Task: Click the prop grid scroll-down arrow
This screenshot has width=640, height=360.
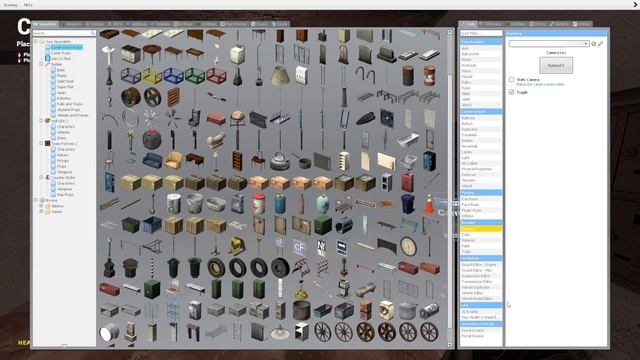Action: click(450, 345)
